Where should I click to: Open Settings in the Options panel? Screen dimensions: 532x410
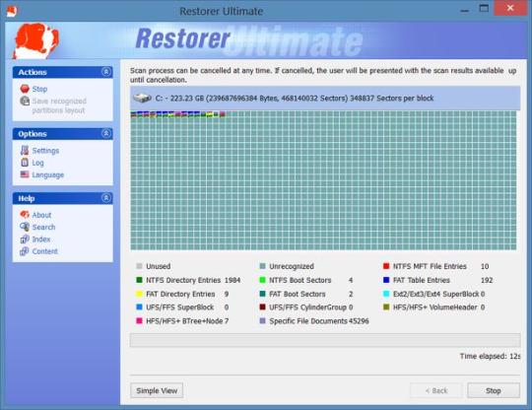tap(45, 151)
